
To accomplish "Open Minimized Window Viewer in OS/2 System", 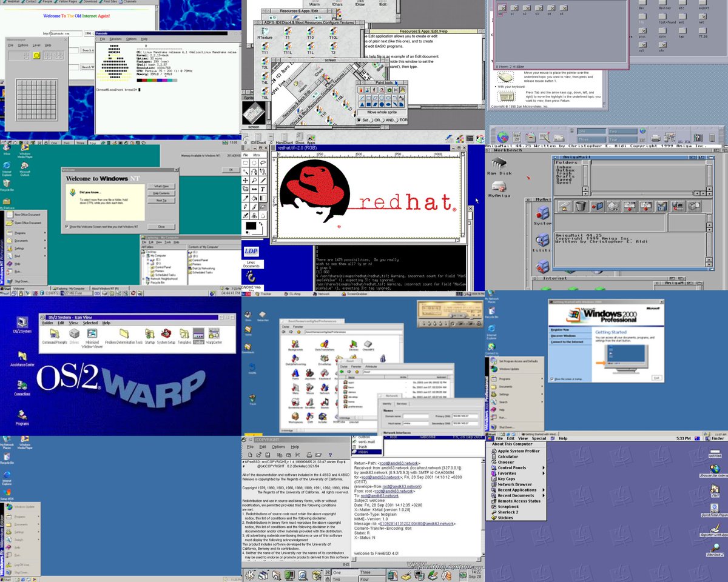I will (92, 338).
